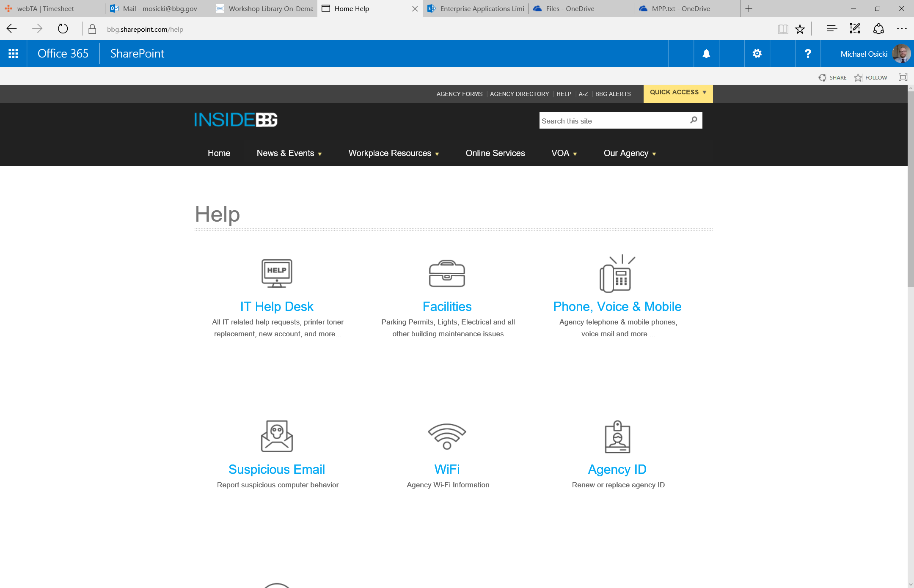The width and height of the screenshot is (914, 588).
Task: Click the browser Share icon
Action: [x=878, y=29]
